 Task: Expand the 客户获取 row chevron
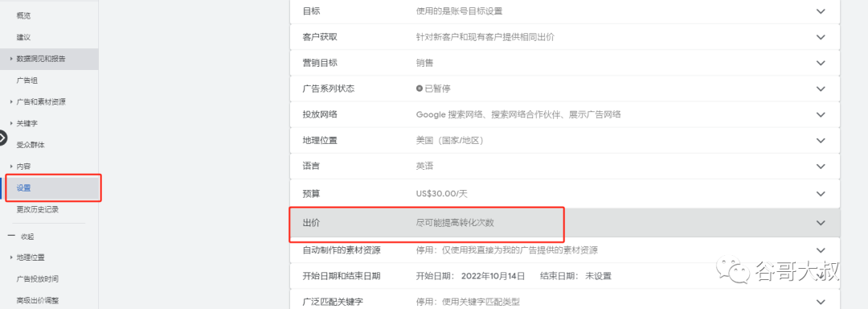821,37
